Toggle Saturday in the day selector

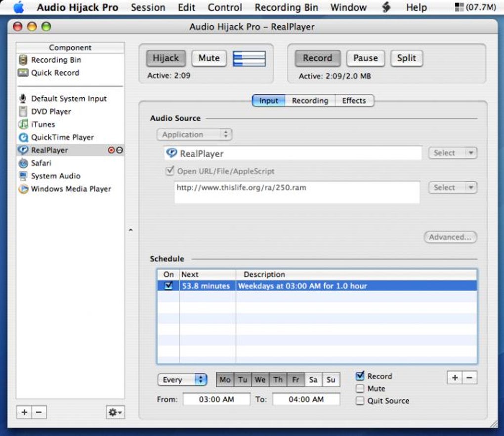click(x=313, y=380)
